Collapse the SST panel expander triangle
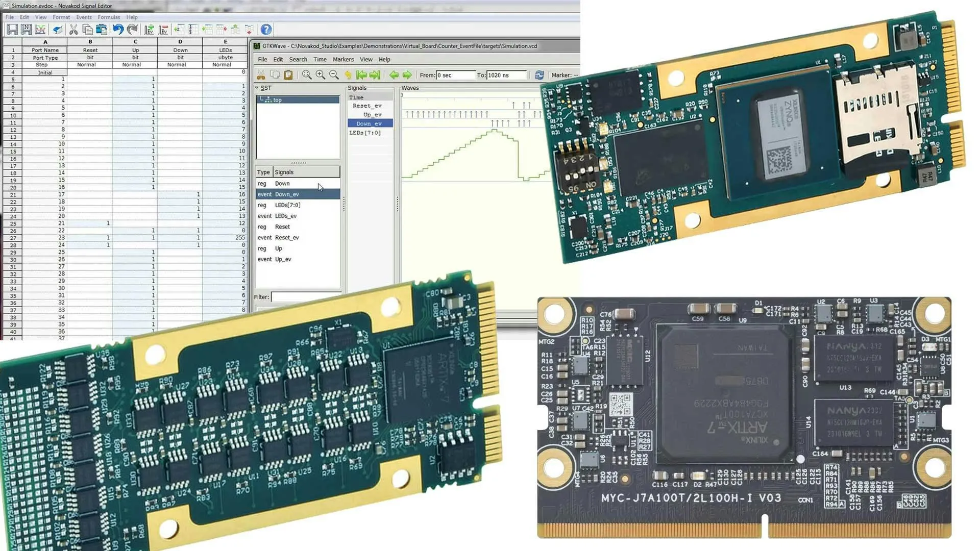This screenshot has height=551, width=980. click(x=257, y=88)
